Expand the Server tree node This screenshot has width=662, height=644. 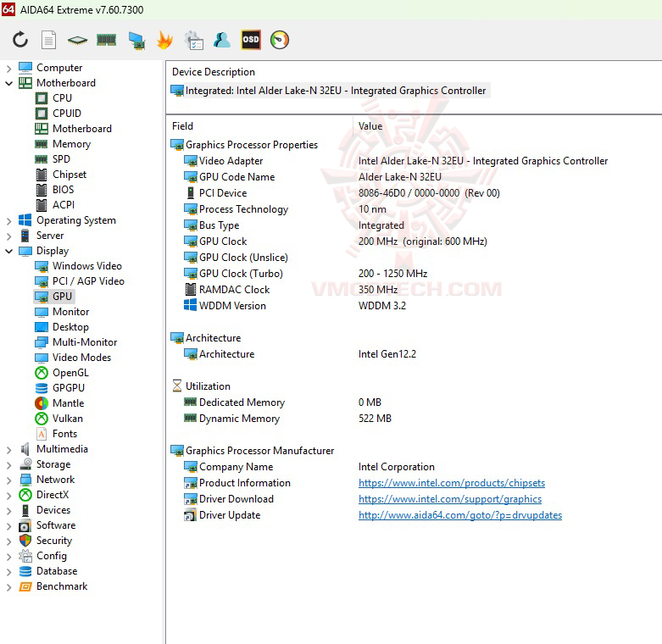tap(8, 236)
